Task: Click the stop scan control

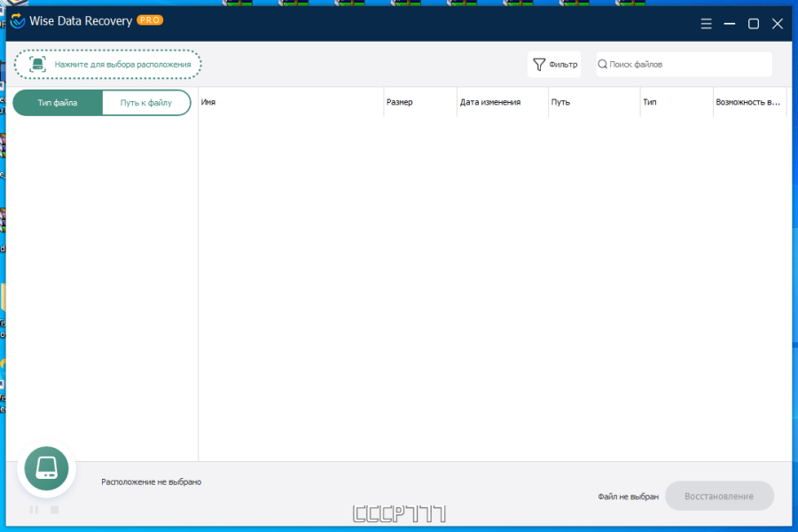Action: pos(55,510)
